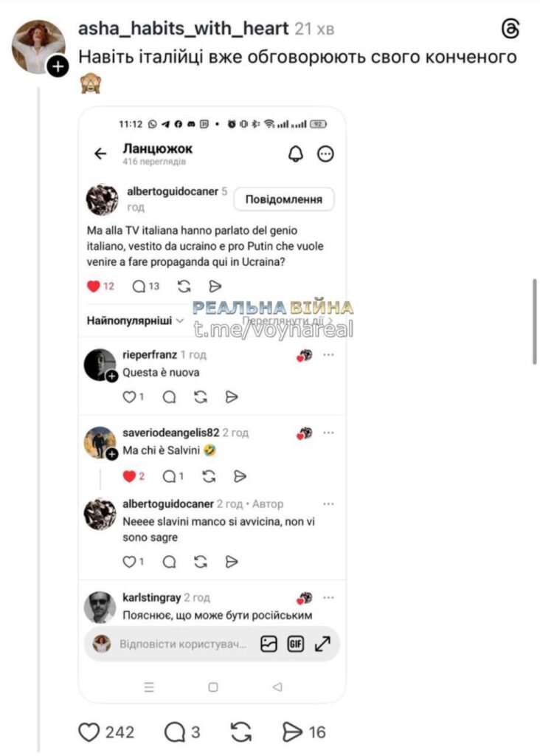Open the Threads logo icon at top right
Image resolution: width=540 pixels, height=756 pixels.
pyautogui.click(x=510, y=29)
